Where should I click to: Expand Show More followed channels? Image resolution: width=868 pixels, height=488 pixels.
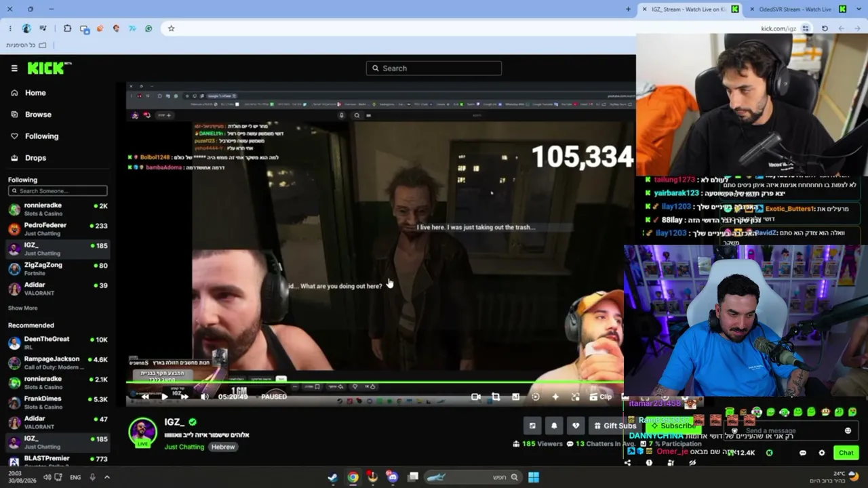(x=23, y=308)
